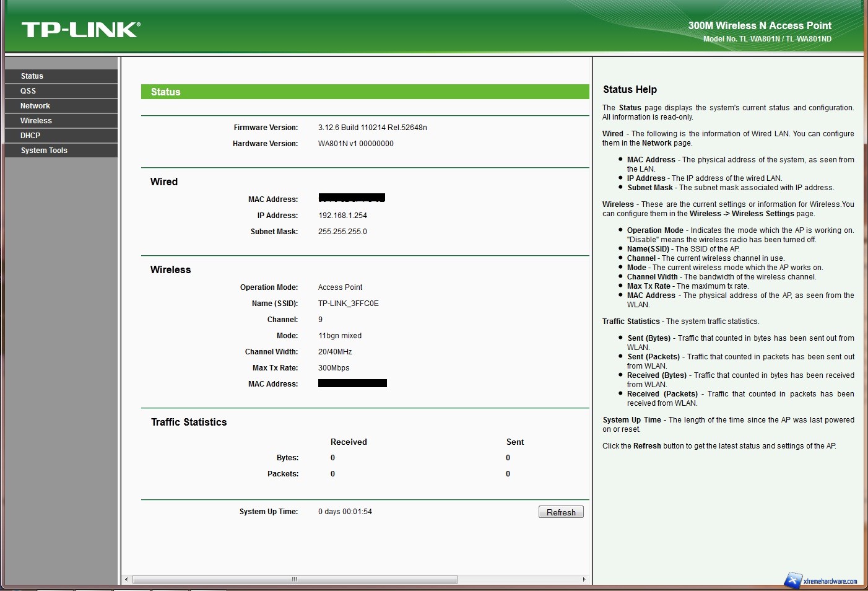Click the horizontal scrollbar thumb
This screenshot has width=868, height=591.
pyautogui.click(x=295, y=580)
